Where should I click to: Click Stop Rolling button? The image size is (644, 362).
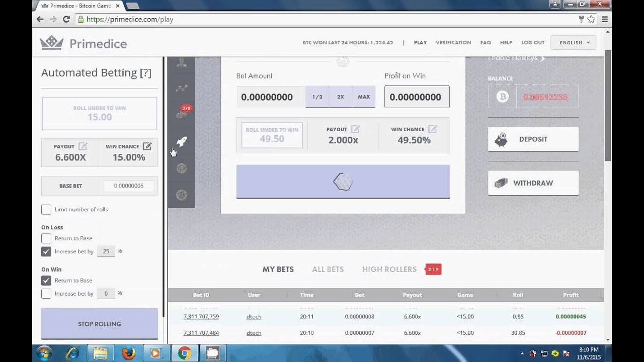point(100,324)
